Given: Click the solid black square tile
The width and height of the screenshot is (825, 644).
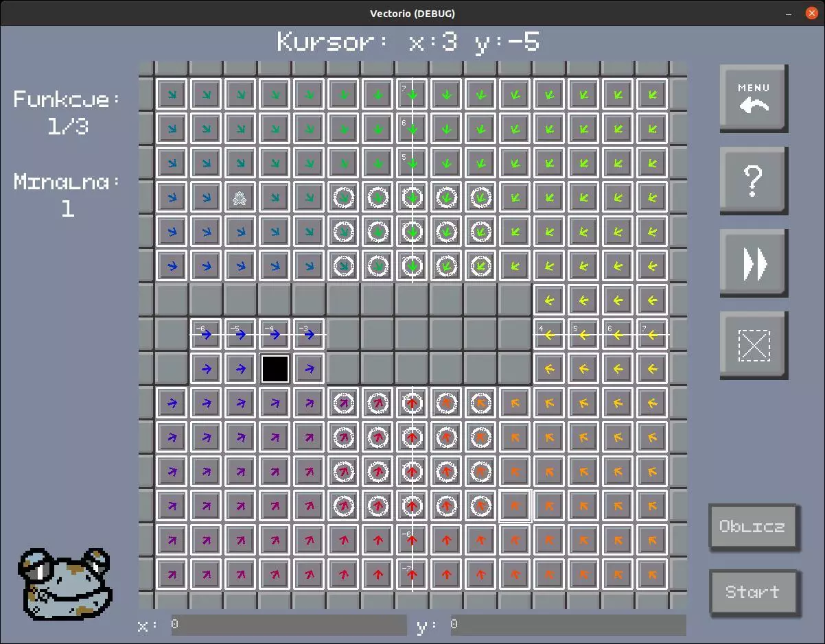Looking at the screenshot, I should pyautogui.click(x=275, y=369).
